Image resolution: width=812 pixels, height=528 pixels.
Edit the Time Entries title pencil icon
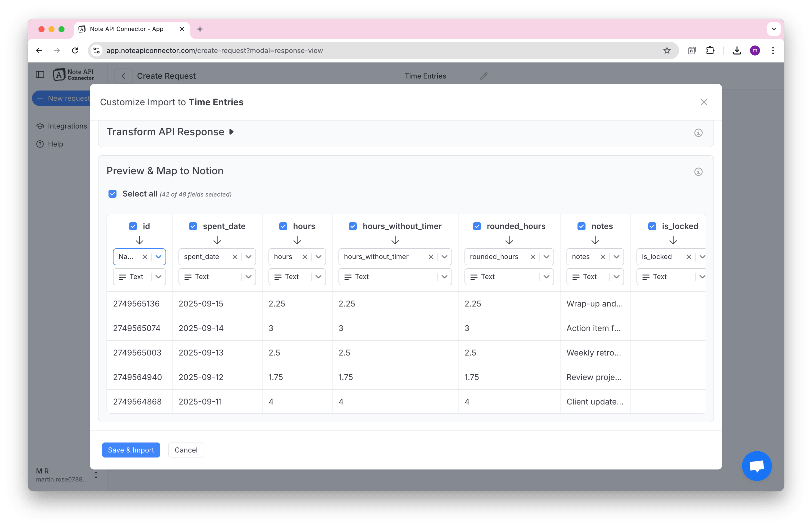click(x=483, y=76)
